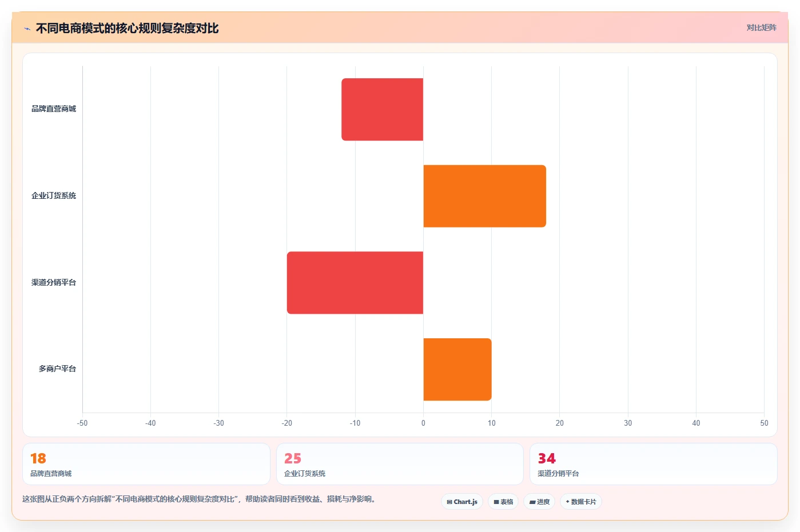This screenshot has height=532, width=800.
Task: Click the x-axis tick label 20
Action: point(560,423)
